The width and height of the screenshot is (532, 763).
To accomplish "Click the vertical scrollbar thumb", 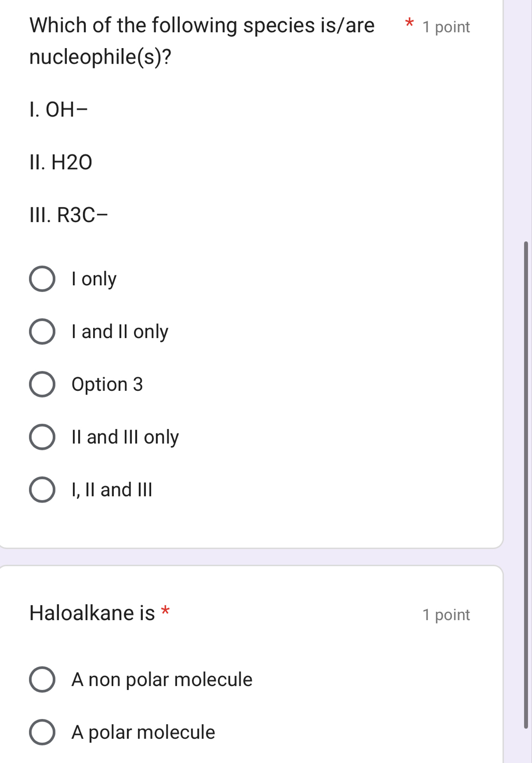I will coord(526,484).
